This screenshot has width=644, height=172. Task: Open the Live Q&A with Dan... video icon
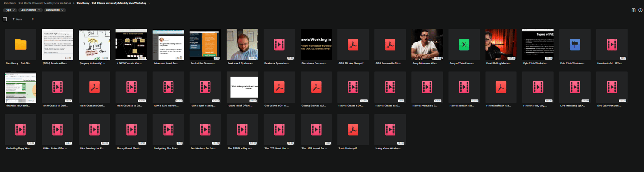[611, 87]
